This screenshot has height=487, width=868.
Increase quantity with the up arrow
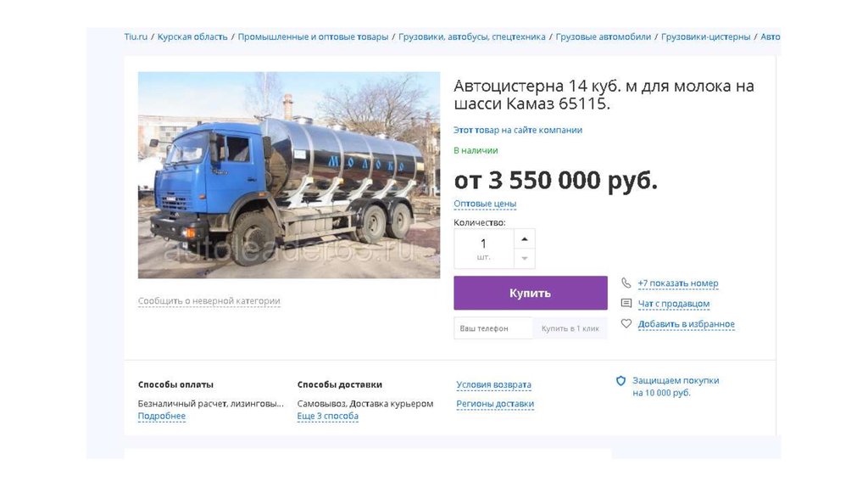coord(525,239)
